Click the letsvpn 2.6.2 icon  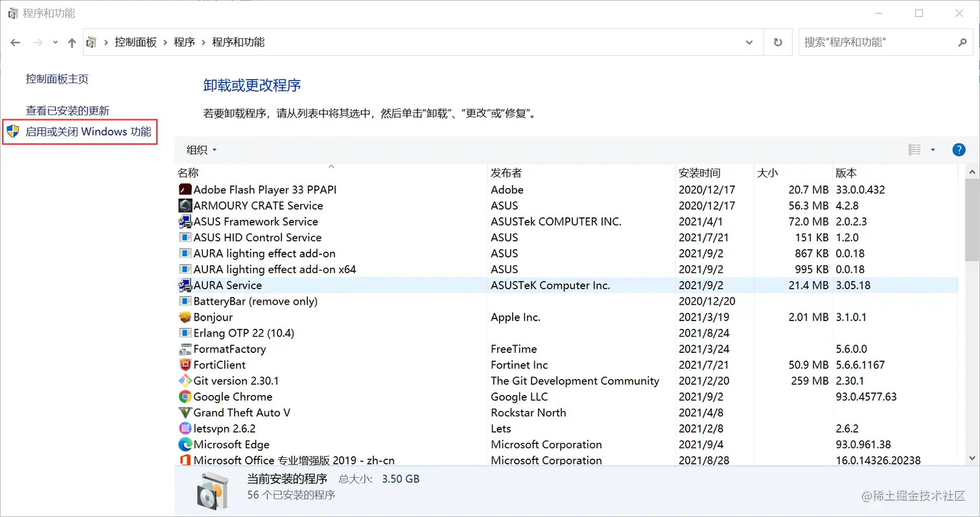185,428
